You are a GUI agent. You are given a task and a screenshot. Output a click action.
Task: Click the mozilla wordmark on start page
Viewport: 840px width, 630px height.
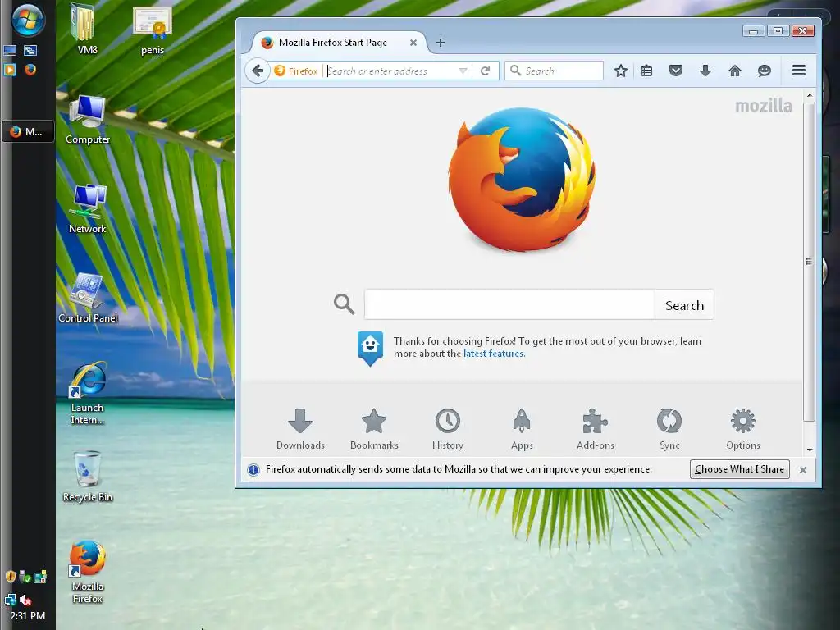click(764, 106)
